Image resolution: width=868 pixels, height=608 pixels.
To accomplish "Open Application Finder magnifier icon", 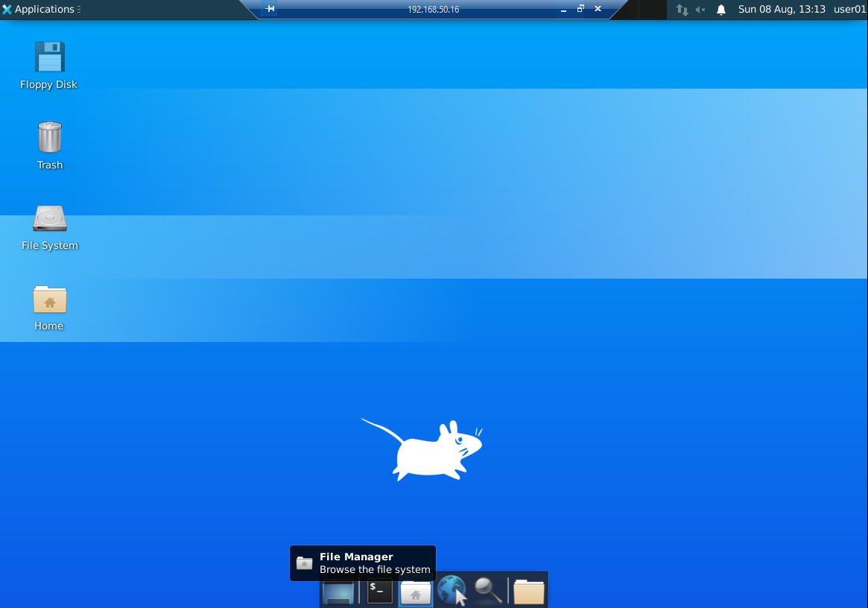I will (x=488, y=590).
